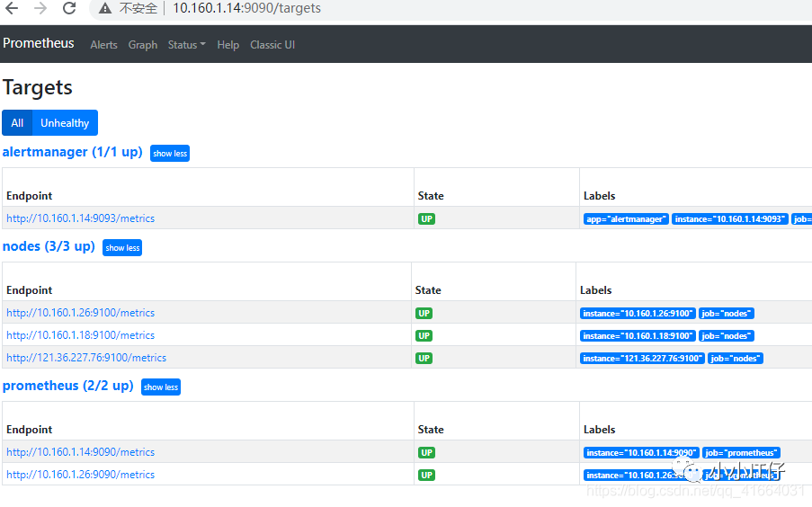Open endpoint http://10.160.1.26:9090/metrics
Image resolution: width=812 pixels, height=507 pixels.
pyautogui.click(x=80, y=475)
